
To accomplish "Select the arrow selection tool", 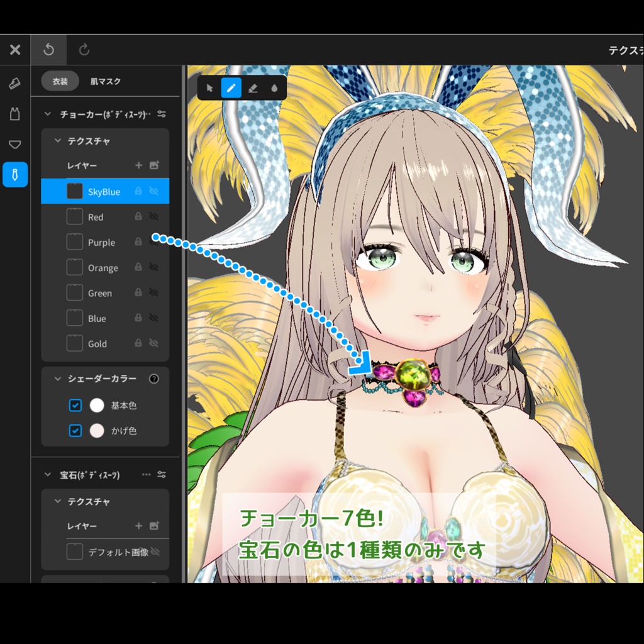I will tap(210, 87).
